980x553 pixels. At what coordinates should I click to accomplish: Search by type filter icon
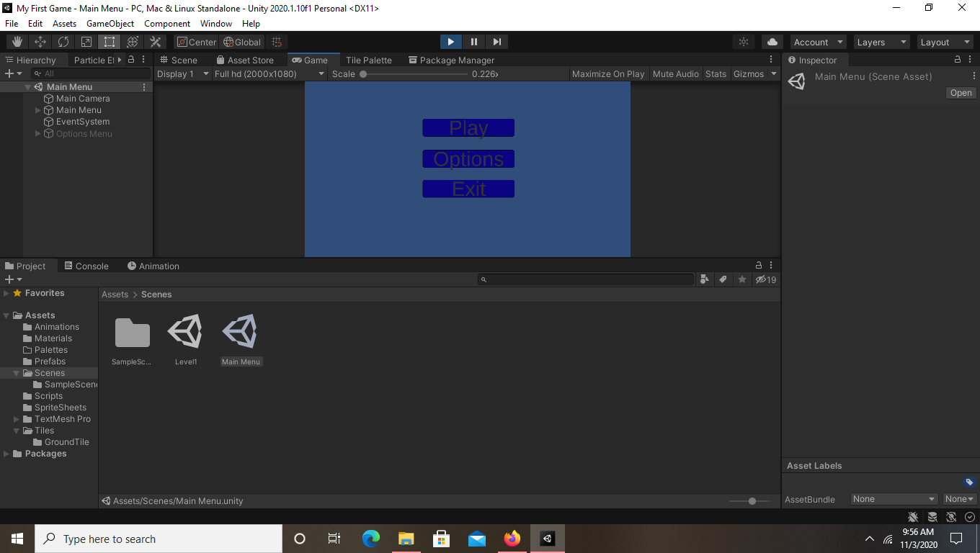(x=705, y=279)
